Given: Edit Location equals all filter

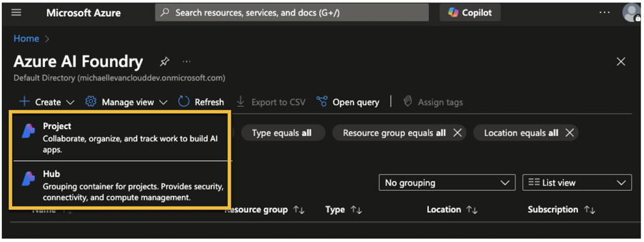Looking at the screenshot, I should click(521, 133).
